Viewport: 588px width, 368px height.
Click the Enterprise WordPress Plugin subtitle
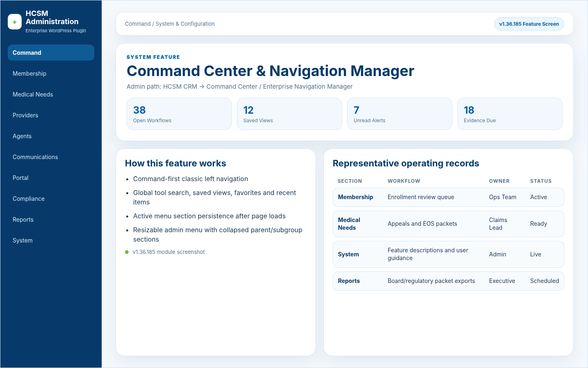click(x=56, y=31)
